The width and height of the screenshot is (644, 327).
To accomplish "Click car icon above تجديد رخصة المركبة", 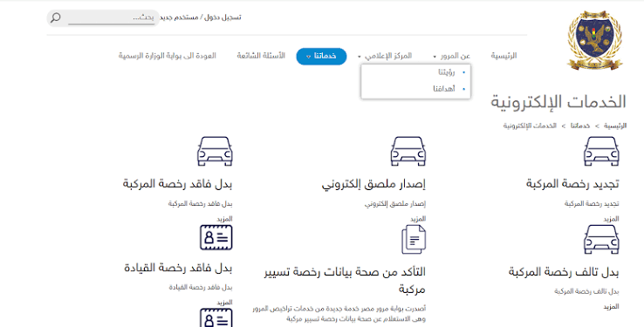I will 601,151.
